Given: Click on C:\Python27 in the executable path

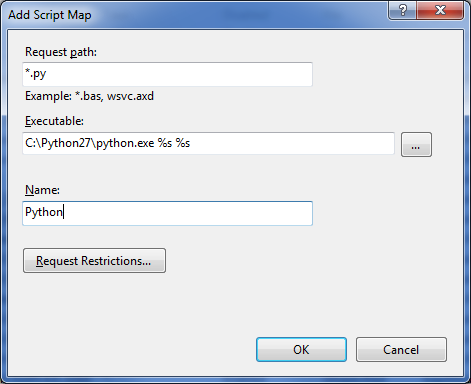Looking at the screenshot, I should [58, 143].
